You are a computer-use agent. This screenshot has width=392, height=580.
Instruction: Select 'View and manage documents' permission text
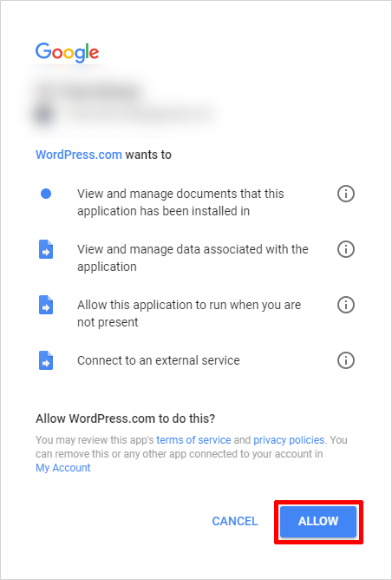pos(180,202)
